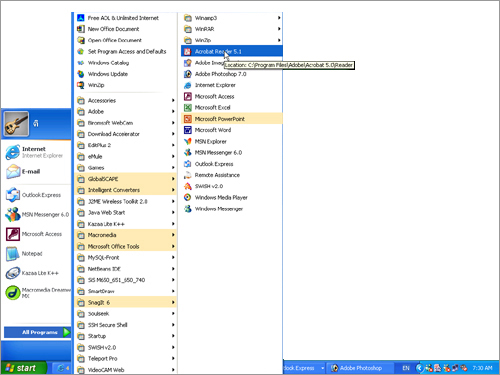The height and width of the screenshot is (375, 500).
Task: Click the New Office Document icon
Action: click(x=81, y=29)
